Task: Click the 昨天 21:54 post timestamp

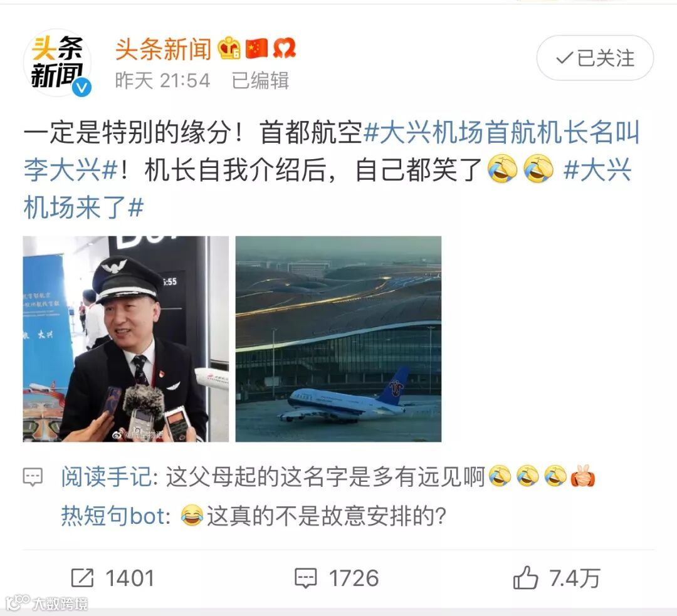Action: 163,80
